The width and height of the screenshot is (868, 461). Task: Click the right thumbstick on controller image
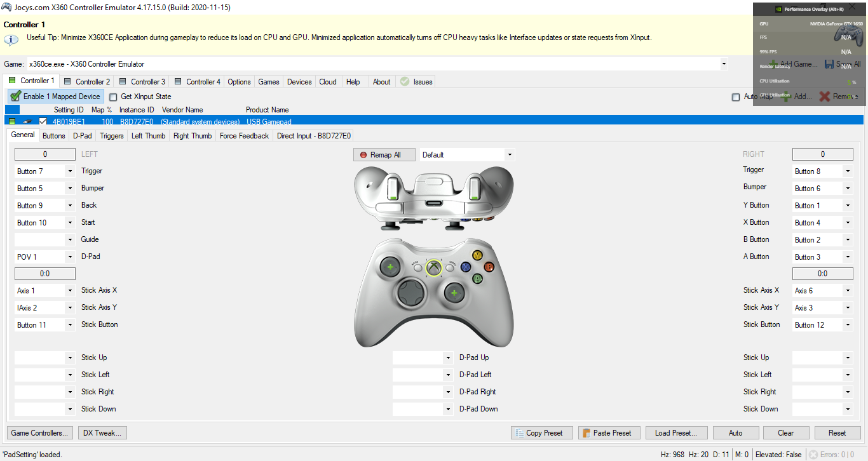[x=453, y=293]
